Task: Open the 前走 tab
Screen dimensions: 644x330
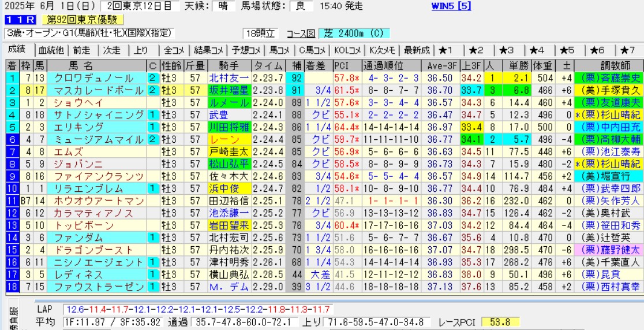Action: pyautogui.click(x=83, y=50)
